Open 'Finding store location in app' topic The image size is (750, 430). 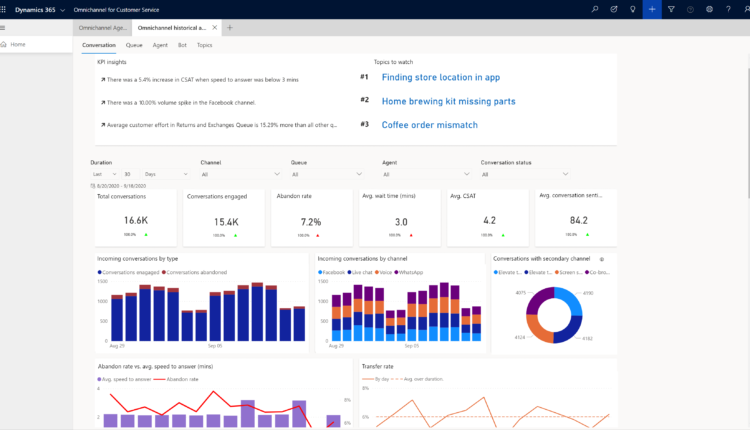441,77
